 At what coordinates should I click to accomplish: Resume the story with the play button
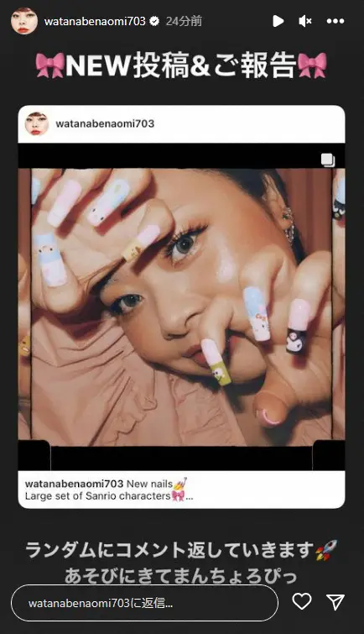pos(278,21)
